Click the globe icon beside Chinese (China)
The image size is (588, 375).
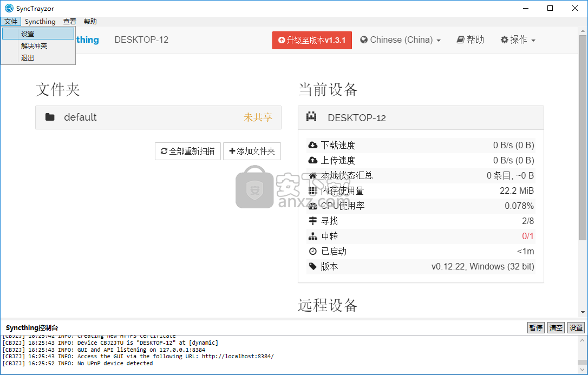[364, 40]
